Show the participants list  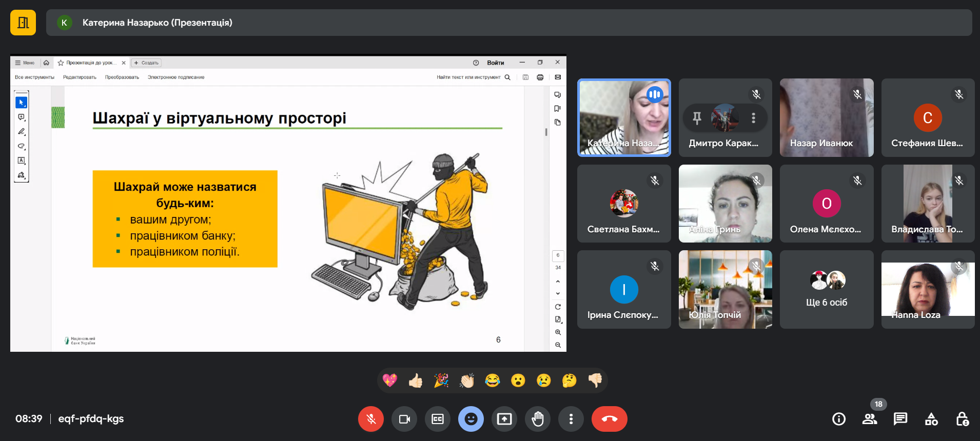pyautogui.click(x=870, y=419)
